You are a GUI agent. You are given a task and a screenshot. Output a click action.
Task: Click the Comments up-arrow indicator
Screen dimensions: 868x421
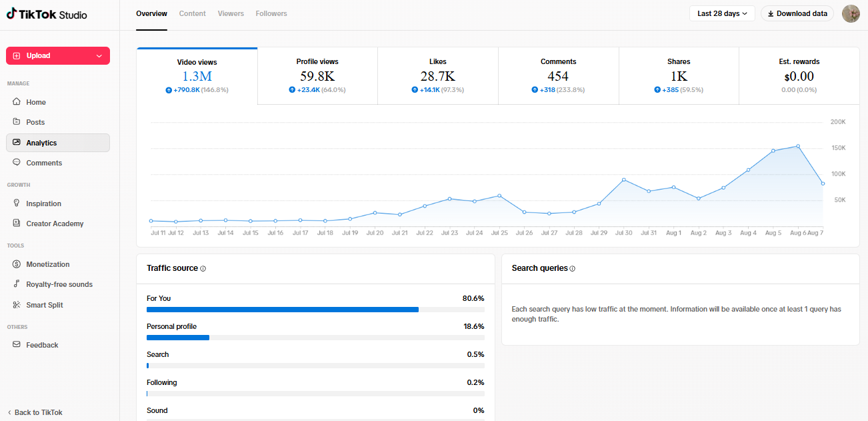[535, 90]
